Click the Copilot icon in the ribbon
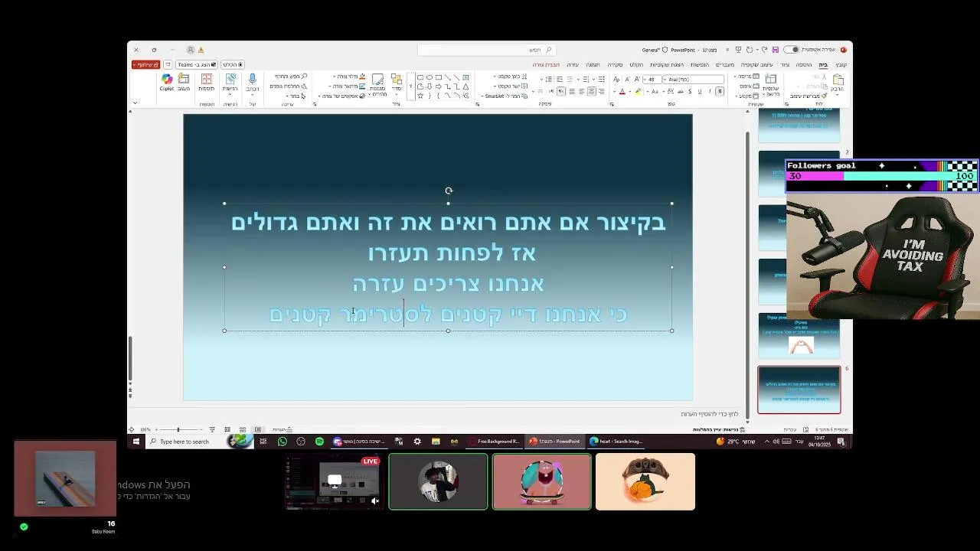Image resolution: width=980 pixels, height=551 pixels. click(167, 80)
